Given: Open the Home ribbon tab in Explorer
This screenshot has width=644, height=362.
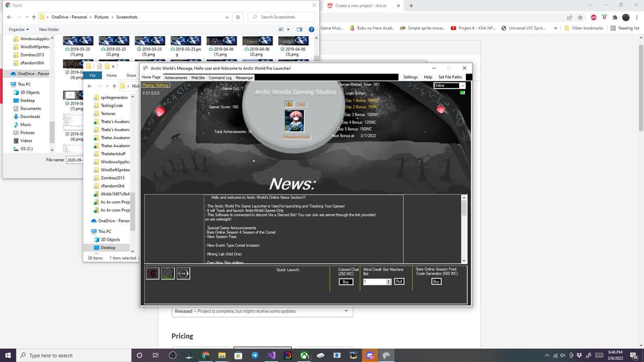Looking at the screenshot, I should (x=112, y=75).
